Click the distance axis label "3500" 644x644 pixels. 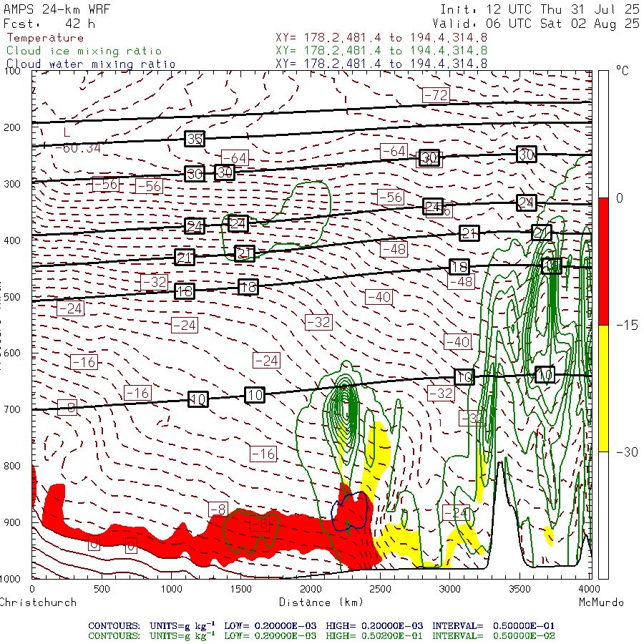click(x=520, y=589)
